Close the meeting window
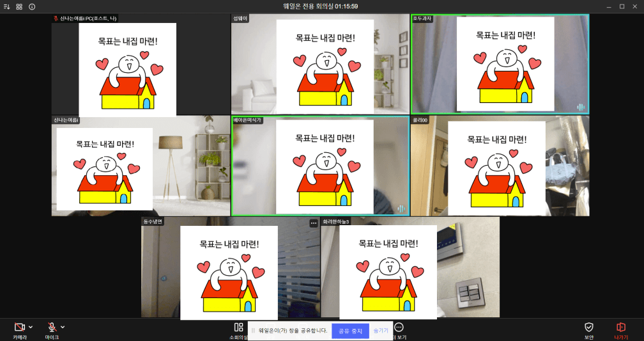This screenshot has width=644, height=341. pyautogui.click(x=635, y=6)
